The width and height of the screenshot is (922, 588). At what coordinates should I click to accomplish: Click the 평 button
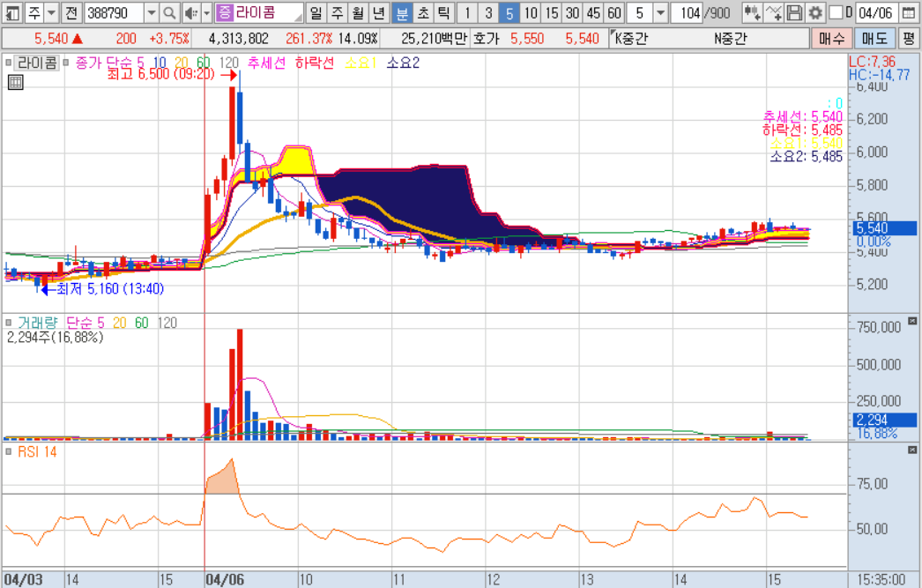[909, 39]
